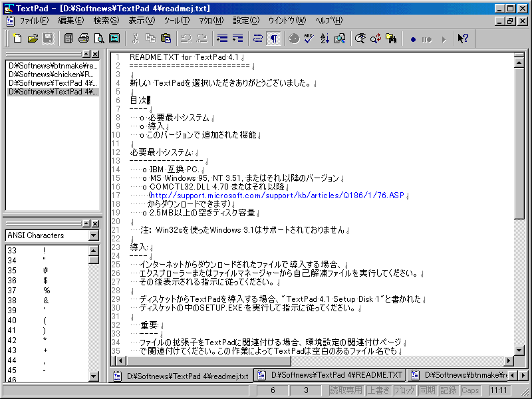Screen dimensions: 532x399
Task: Click the Compare Files toolbar icon
Action: click(x=340, y=39)
